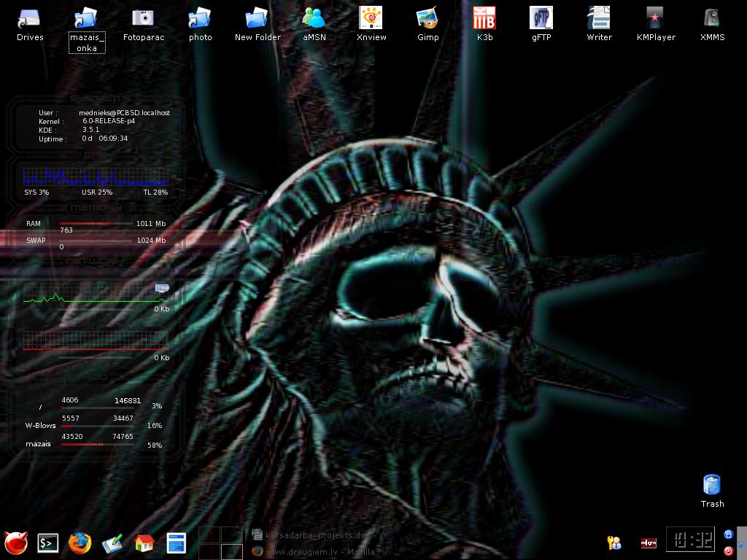The width and height of the screenshot is (747, 560).
Task: Click the red logout power button
Action: [729, 551]
